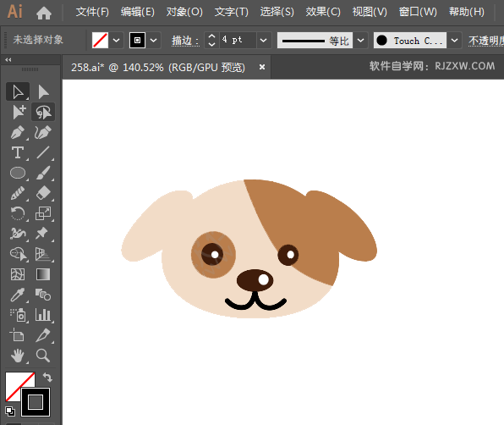Viewport: 504px width, 425px height.
Task: Open the 窗口(W) menu
Action: click(x=418, y=12)
